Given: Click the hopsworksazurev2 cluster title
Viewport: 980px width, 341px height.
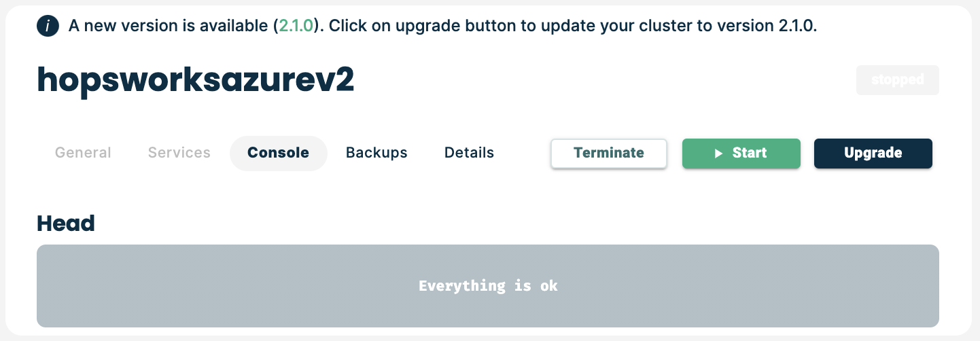Looking at the screenshot, I should [196, 82].
